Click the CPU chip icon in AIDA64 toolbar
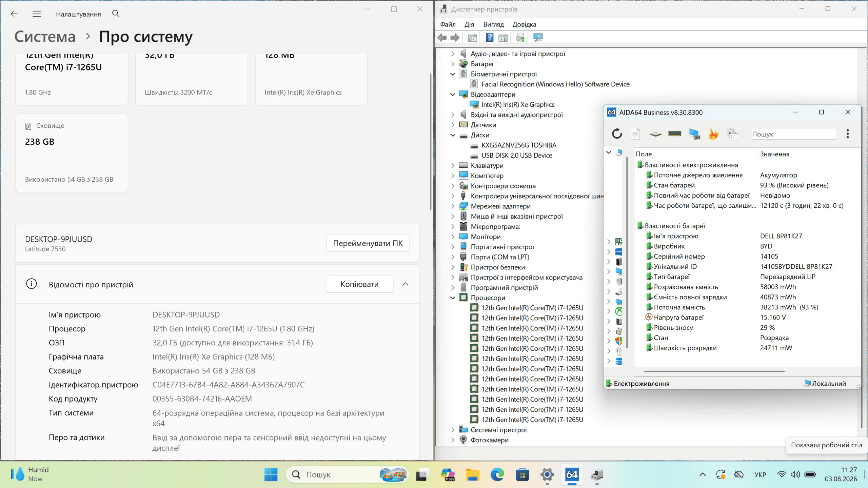868x488 pixels. pyautogui.click(x=655, y=134)
